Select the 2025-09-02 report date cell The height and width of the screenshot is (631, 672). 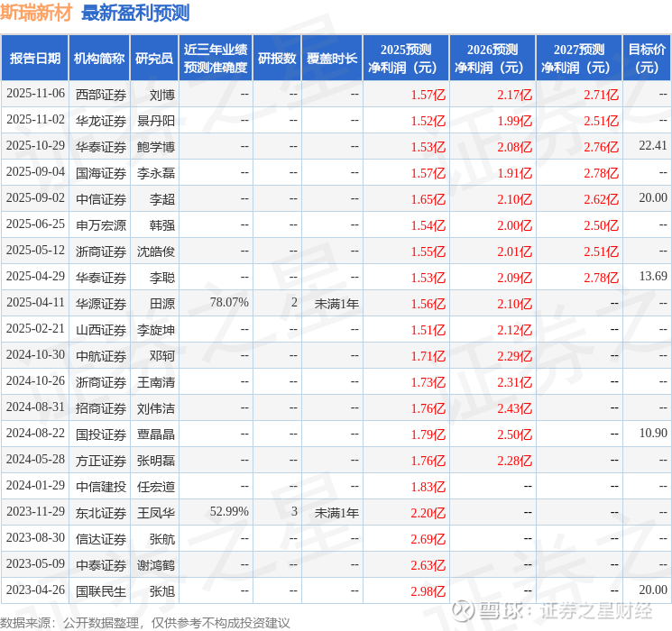[x=35, y=198]
